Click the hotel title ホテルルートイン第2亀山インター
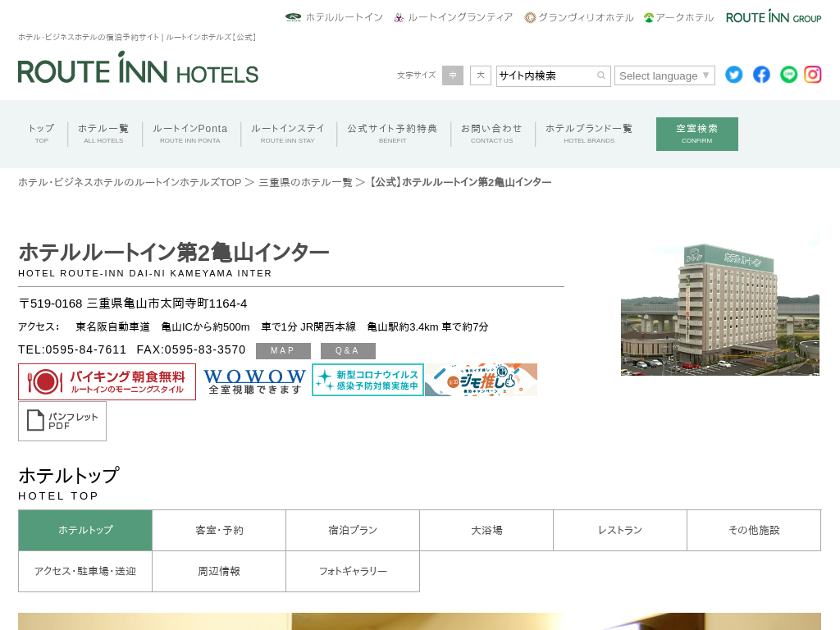This screenshot has width=840, height=630. 174,253
